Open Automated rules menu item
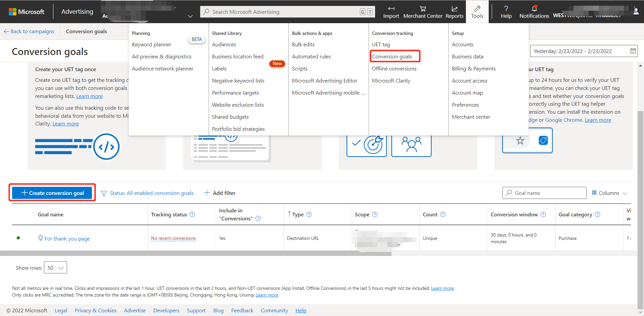 pos(311,56)
